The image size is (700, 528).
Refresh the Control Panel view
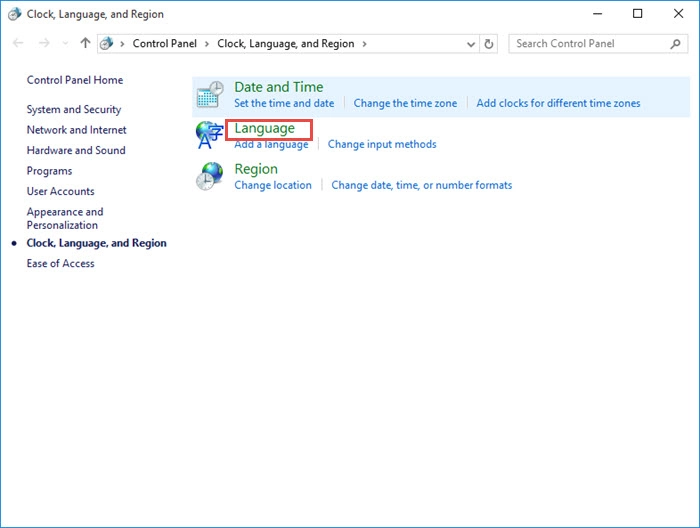489,44
